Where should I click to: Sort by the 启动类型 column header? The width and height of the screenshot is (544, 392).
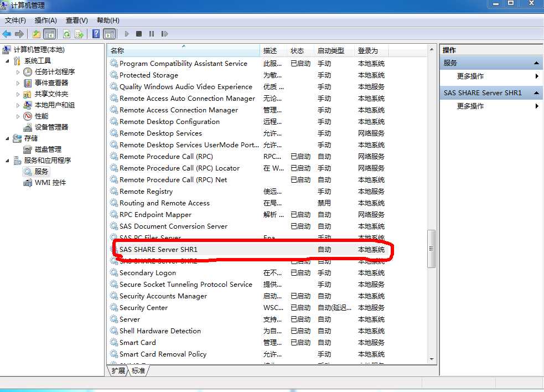click(334, 51)
